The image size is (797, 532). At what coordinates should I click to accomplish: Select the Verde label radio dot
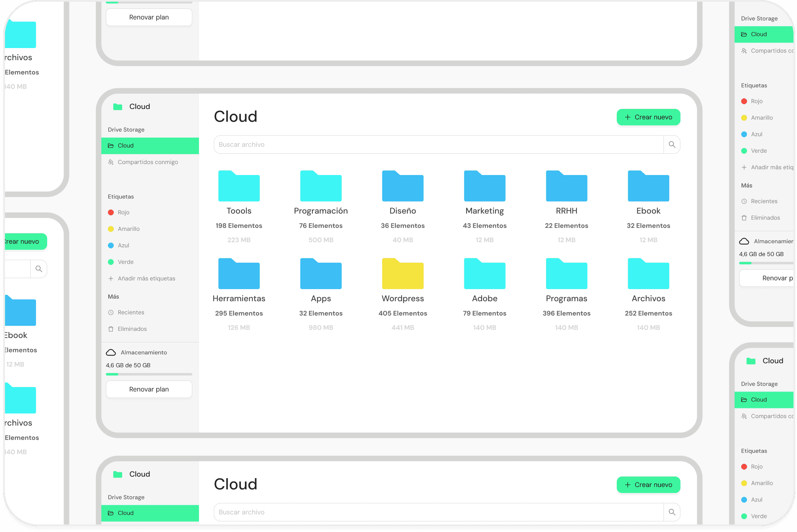pos(111,262)
